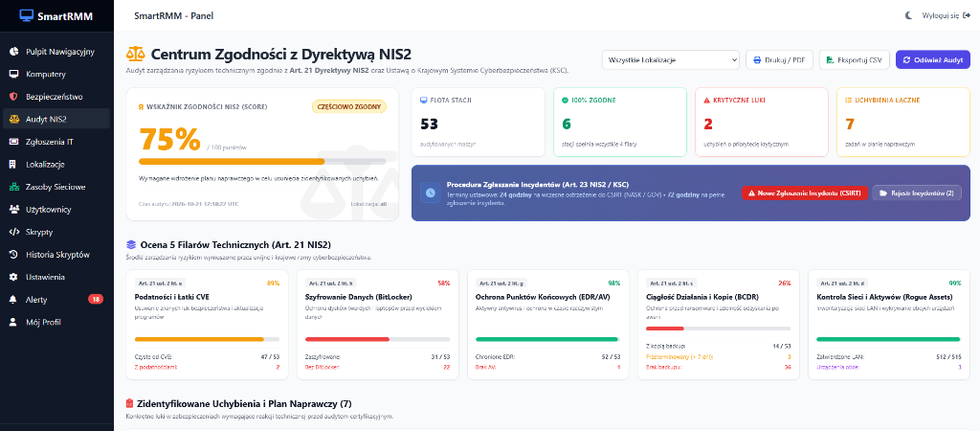
Task: Click Nowe Zgłoszenie Incydentu (CSIRT) button
Action: point(804,193)
